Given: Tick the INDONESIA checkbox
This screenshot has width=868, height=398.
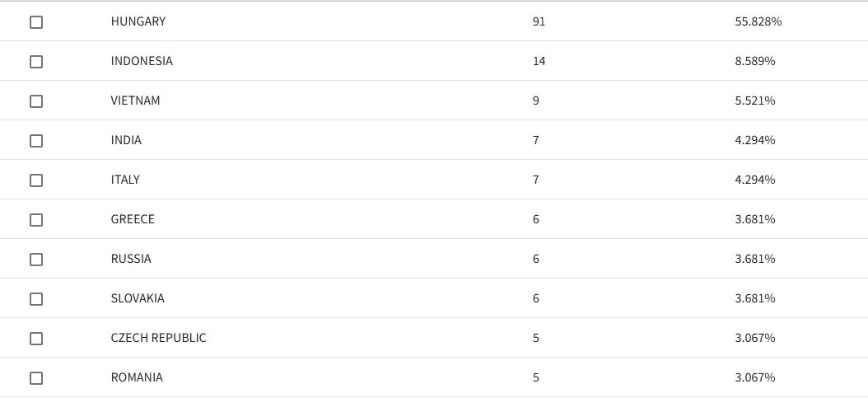Looking at the screenshot, I should click(x=36, y=62).
